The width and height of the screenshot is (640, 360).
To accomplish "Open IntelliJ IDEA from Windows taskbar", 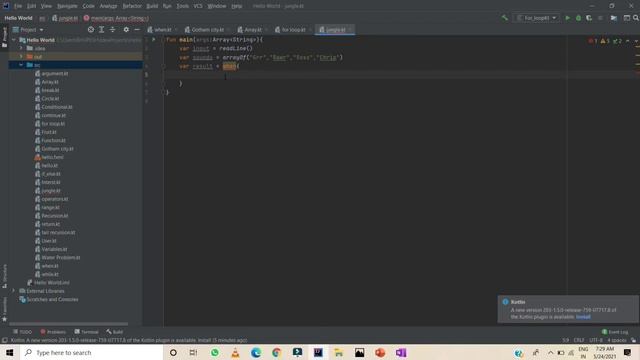I will (x=318, y=352).
